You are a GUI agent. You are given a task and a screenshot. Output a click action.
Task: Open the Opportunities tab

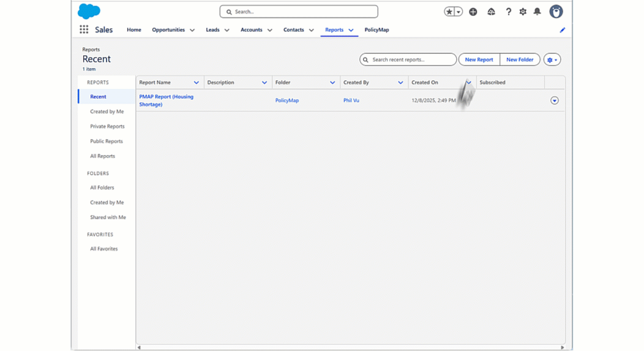(168, 29)
